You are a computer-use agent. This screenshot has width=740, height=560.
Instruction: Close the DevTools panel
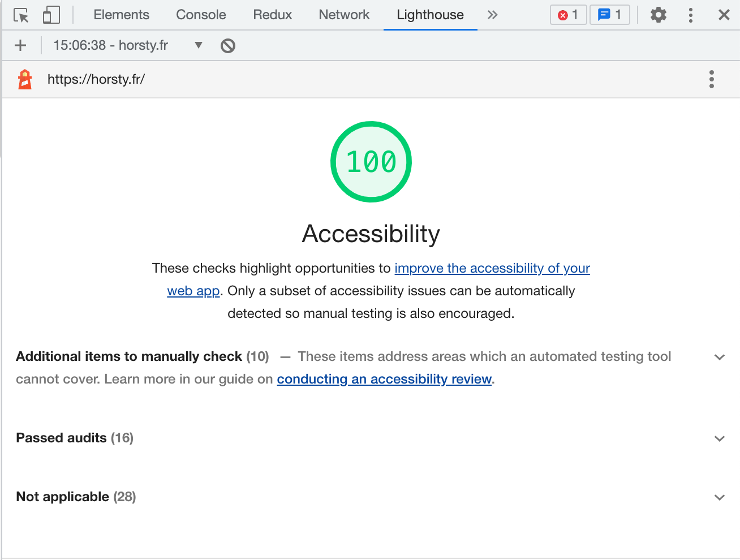click(724, 15)
